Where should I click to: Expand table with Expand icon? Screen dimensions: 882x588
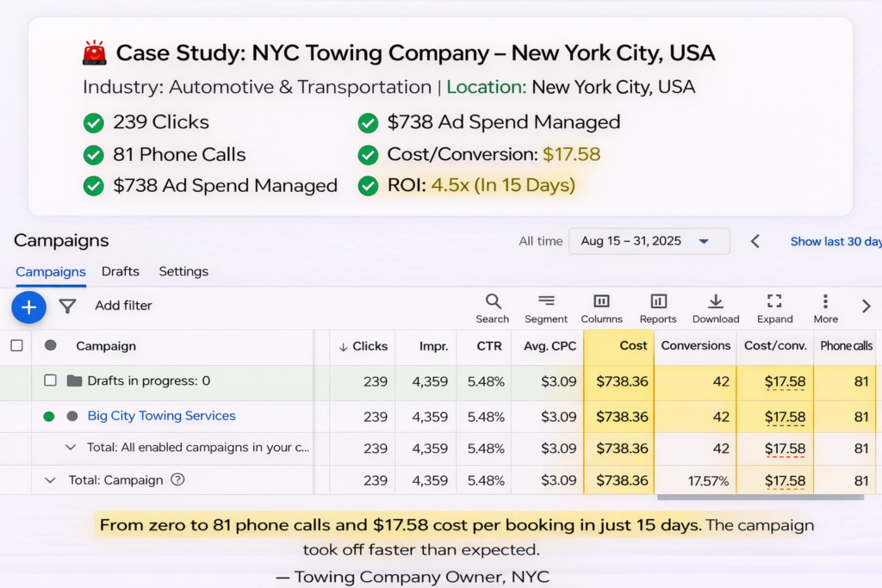click(x=774, y=301)
